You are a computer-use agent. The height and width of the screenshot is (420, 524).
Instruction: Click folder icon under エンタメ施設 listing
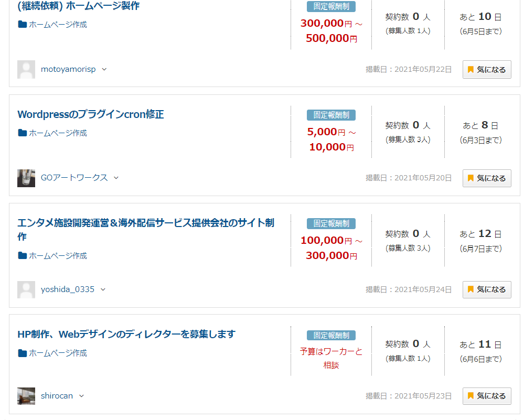point(23,256)
